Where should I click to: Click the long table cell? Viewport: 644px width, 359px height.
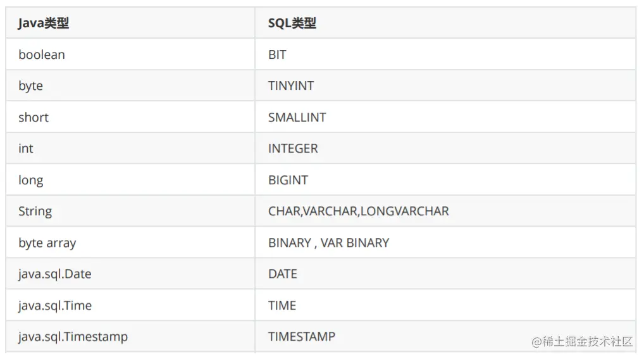[31, 180]
